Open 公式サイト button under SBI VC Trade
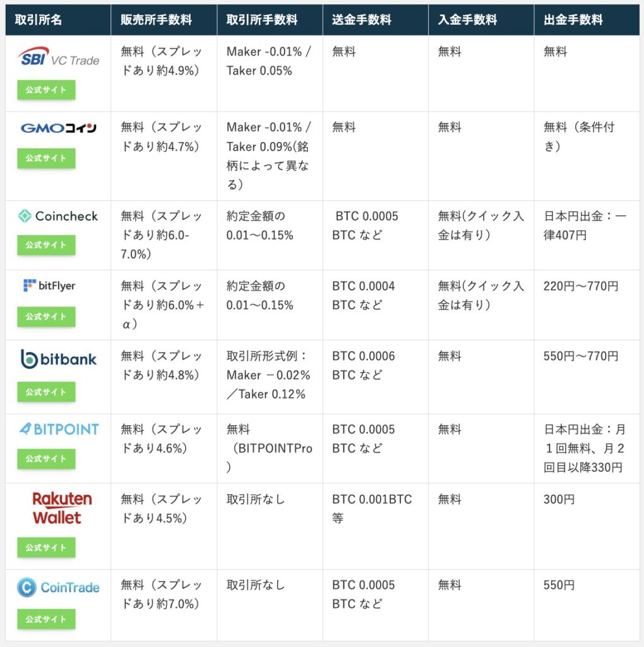 click(x=46, y=90)
